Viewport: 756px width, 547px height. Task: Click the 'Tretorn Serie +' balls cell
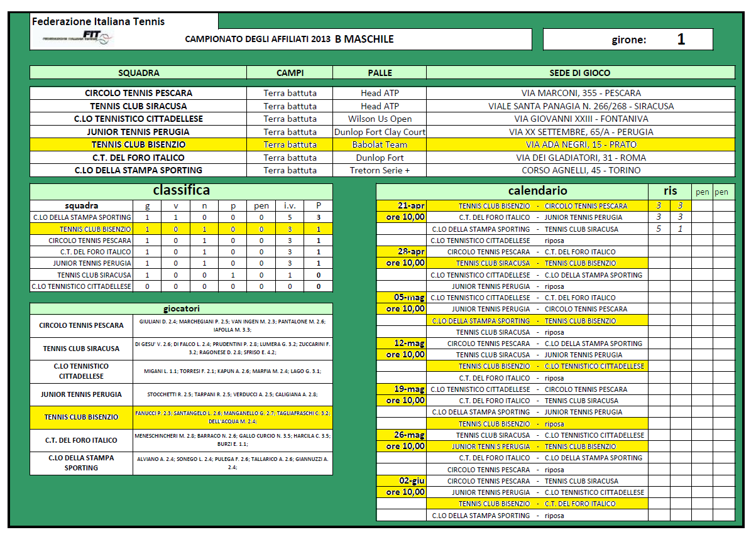click(380, 170)
